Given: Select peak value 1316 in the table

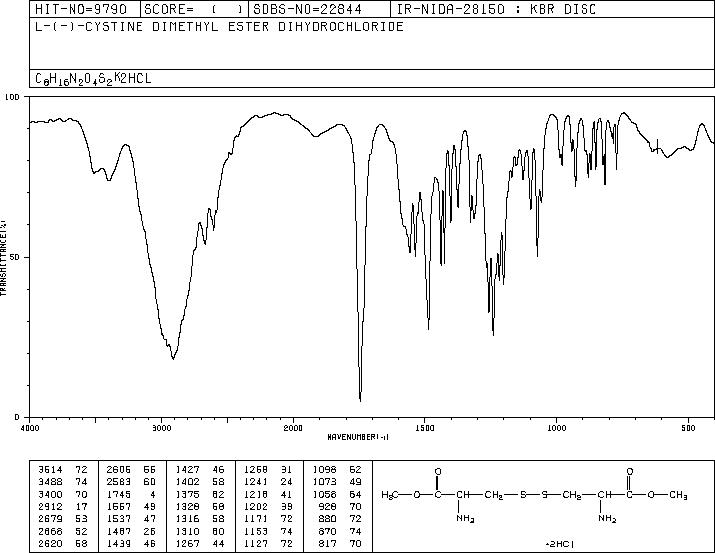Looking at the screenshot, I should [187, 519].
